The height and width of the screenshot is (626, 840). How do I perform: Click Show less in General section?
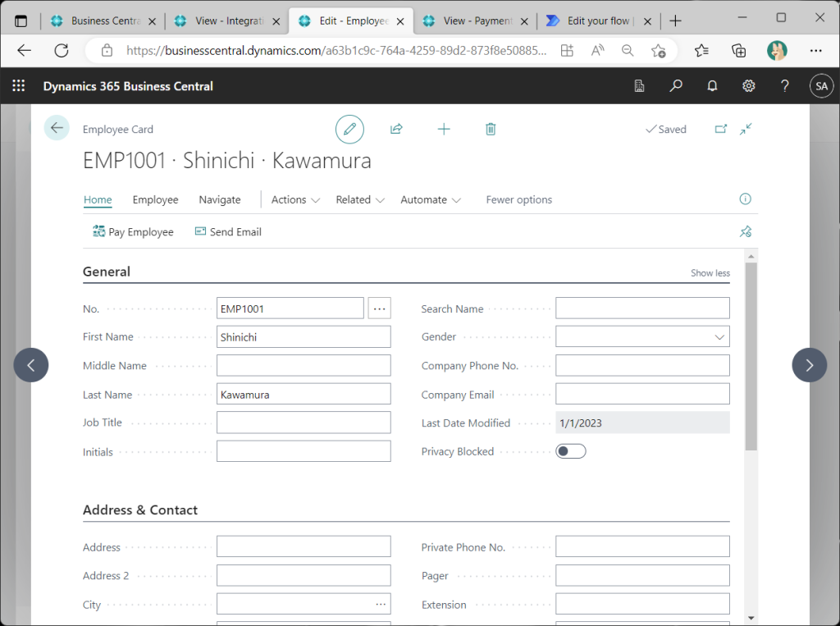tap(710, 273)
